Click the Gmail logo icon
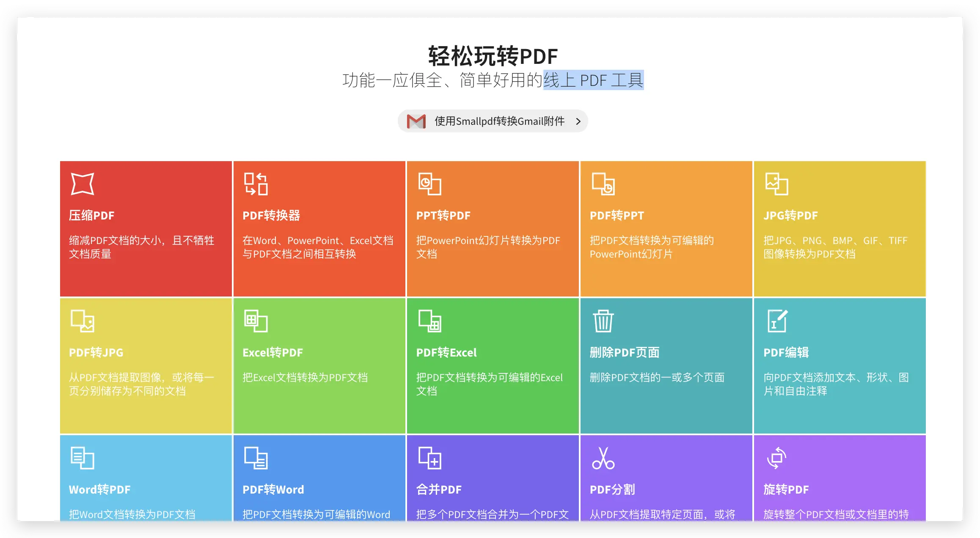Image resolution: width=980 pixels, height=538 pixels. pos(416,121)
